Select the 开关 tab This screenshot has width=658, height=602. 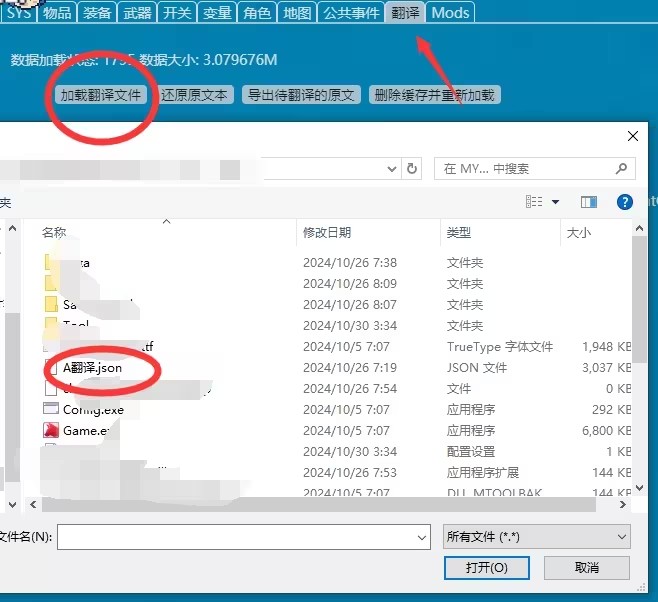tap(177, 12)
